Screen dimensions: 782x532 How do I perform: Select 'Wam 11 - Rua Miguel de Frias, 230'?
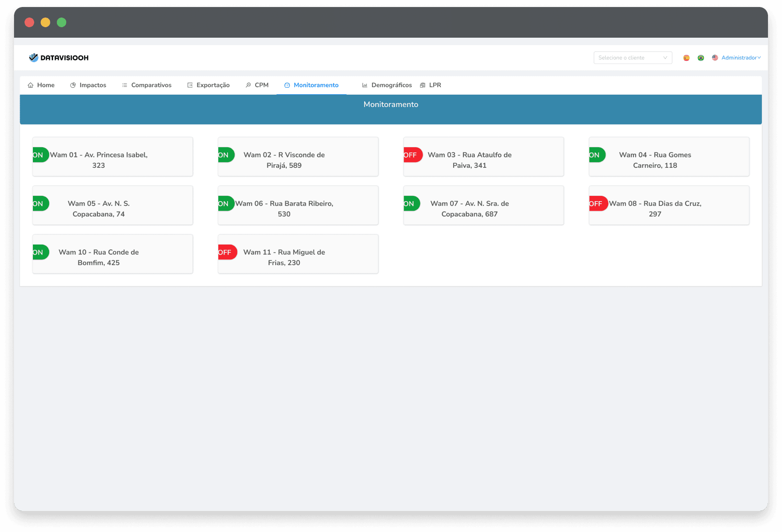pyautogui.click(x=298, y=254)
